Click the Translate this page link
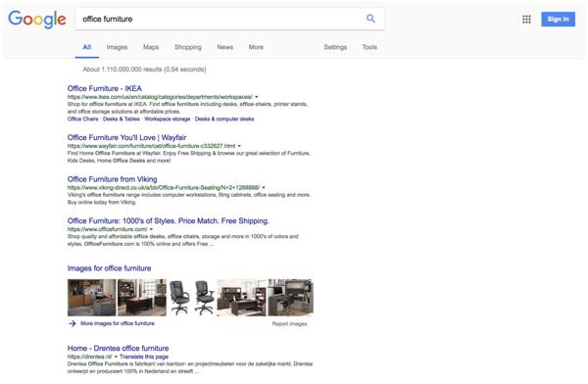Screen dimensions: 588x384 144,357
